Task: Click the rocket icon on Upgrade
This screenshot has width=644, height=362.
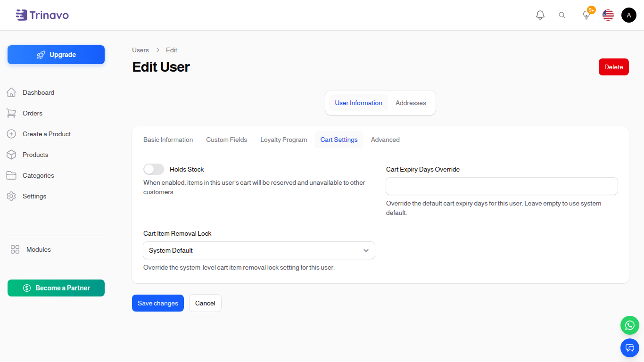Action: click(x=41, y=55)
